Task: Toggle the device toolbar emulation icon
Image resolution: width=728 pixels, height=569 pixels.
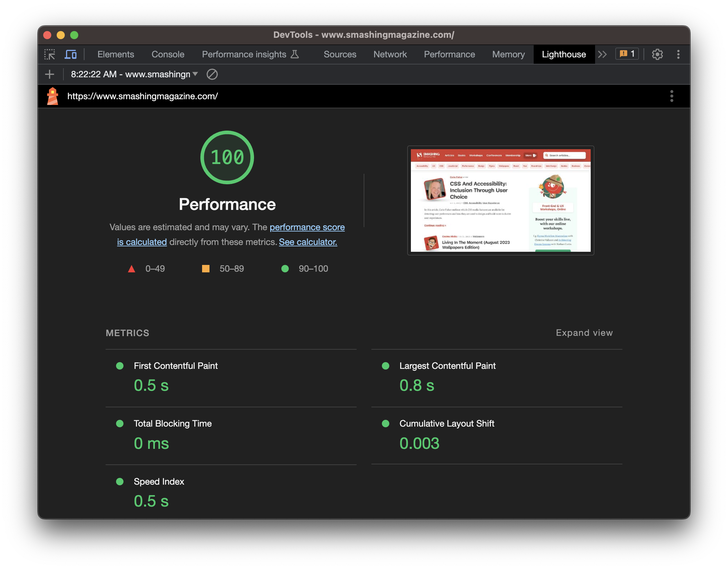Action: coord(71,54)
